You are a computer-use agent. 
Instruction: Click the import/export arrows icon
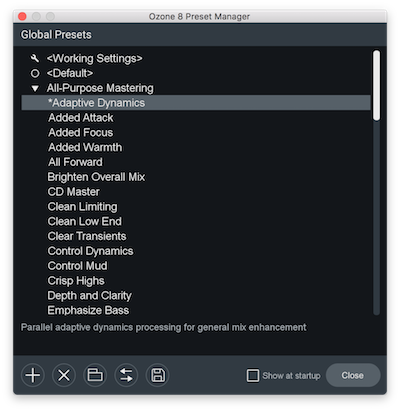(126, 375)
